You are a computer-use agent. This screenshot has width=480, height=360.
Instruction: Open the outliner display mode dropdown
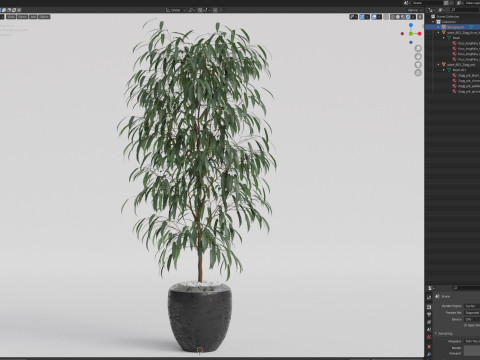441,10
